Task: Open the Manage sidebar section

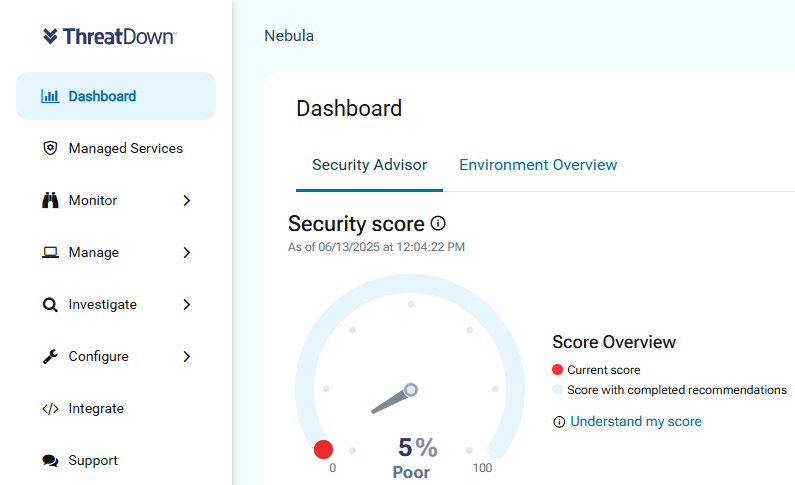Action: pyautogui.click(x=116, y=252)
